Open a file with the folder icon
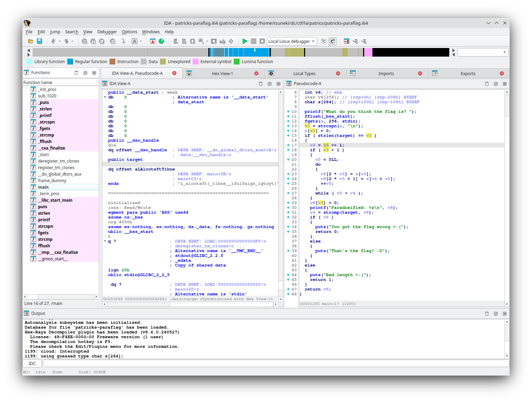 [x=31, y=41]
